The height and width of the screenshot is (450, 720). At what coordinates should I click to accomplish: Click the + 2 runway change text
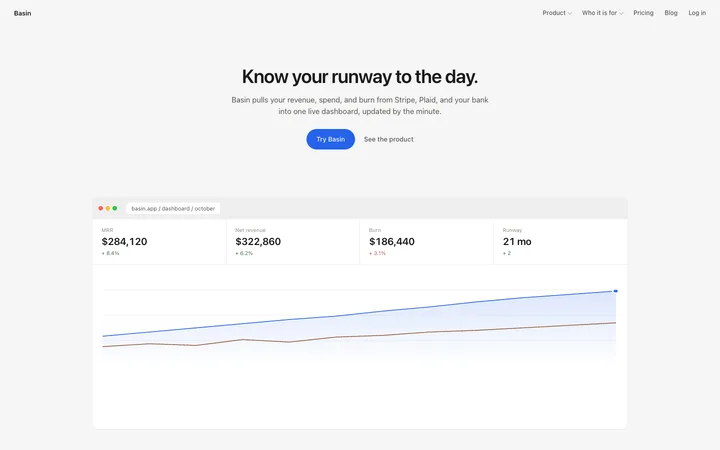point(507,253)
